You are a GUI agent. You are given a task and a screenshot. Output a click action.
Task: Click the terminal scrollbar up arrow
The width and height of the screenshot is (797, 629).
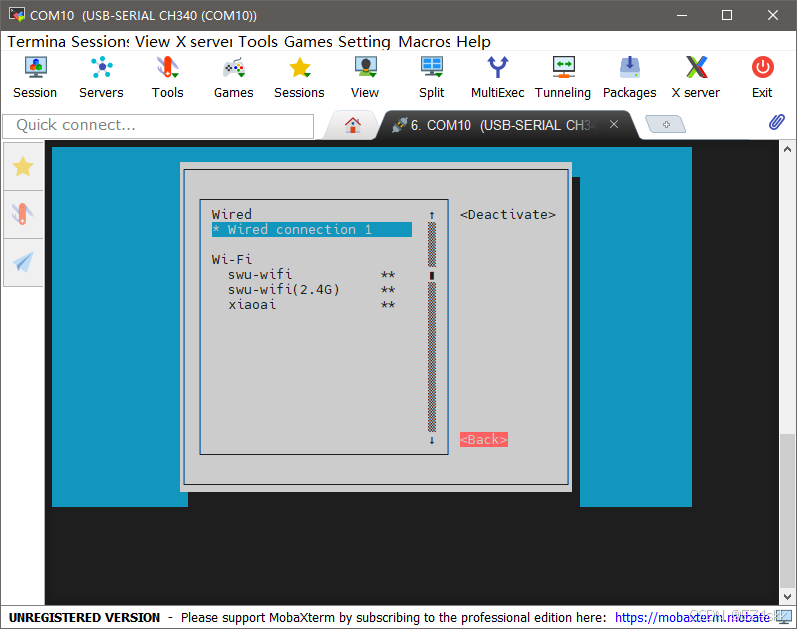click(x=787, y=149)
